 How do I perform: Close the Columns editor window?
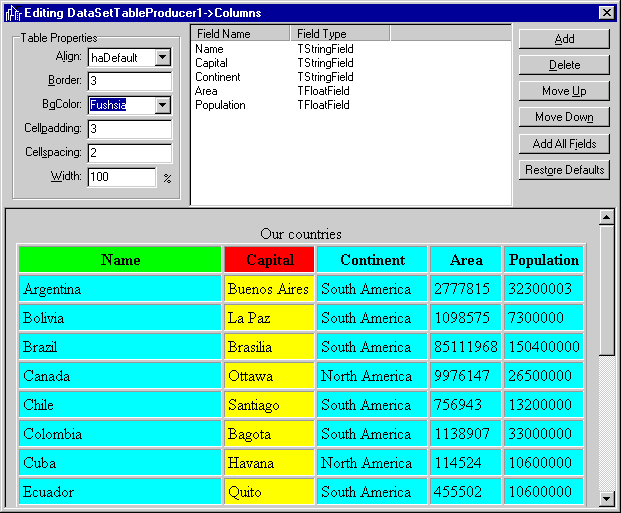[x=606, y=12]
